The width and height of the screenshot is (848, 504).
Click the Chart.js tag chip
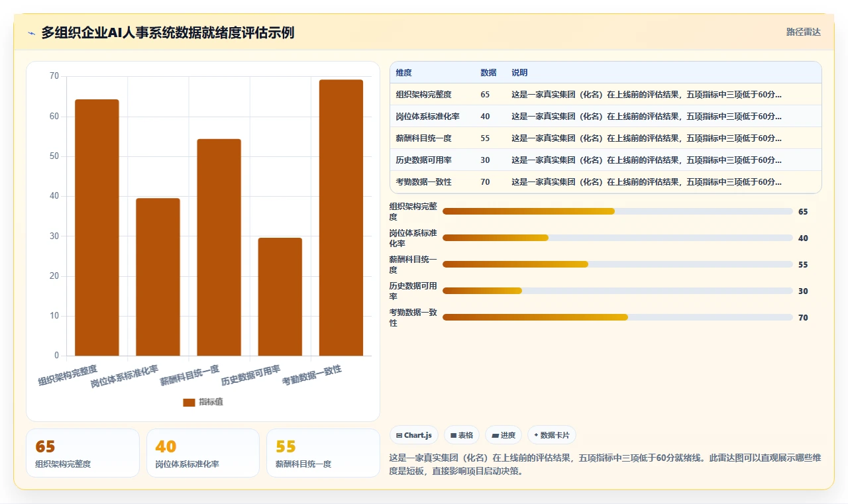[x=414, y=435]
